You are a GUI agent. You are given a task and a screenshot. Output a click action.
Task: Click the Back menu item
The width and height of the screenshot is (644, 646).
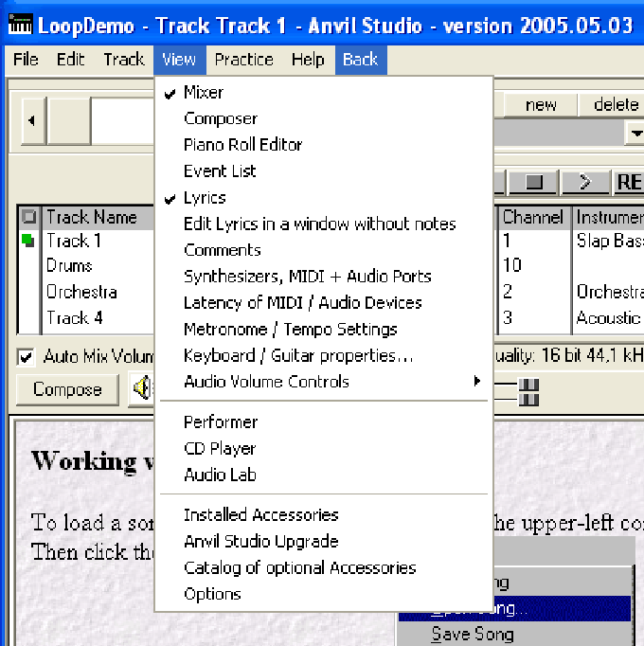click(x=361, y=60)
